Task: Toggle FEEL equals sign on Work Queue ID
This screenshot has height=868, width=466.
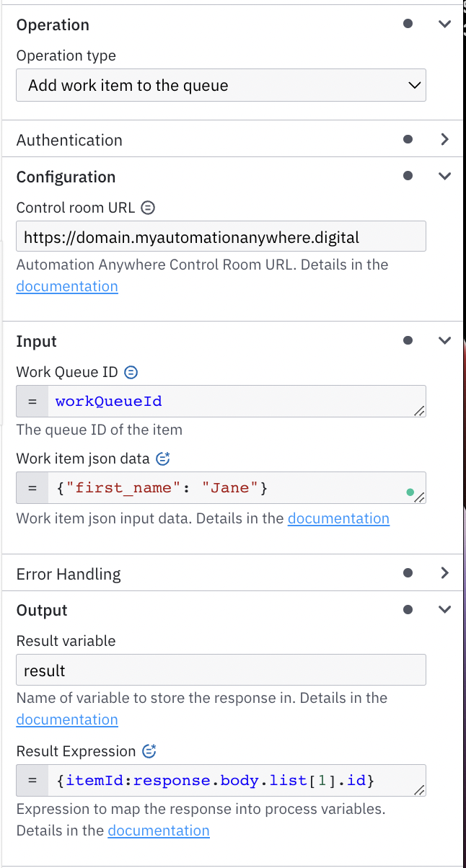Action: tap(32, 402)
